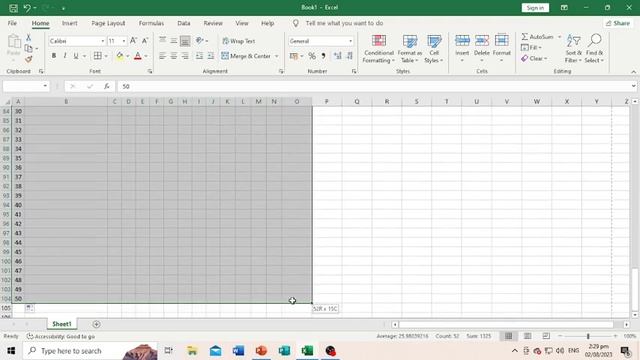Screen dimensions: 640x360
Task: Click the Increase Decimal icon
Action: tap(338, 56)
